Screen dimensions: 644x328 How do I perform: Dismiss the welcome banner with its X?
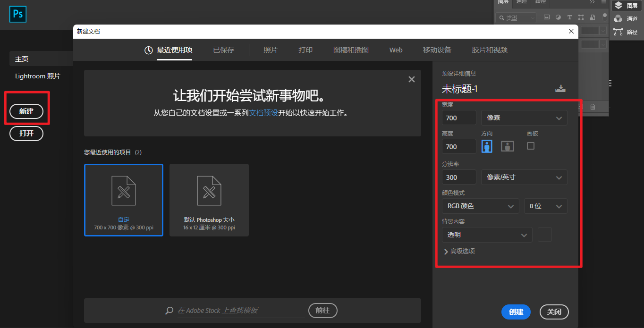click(x=412, y=79)
